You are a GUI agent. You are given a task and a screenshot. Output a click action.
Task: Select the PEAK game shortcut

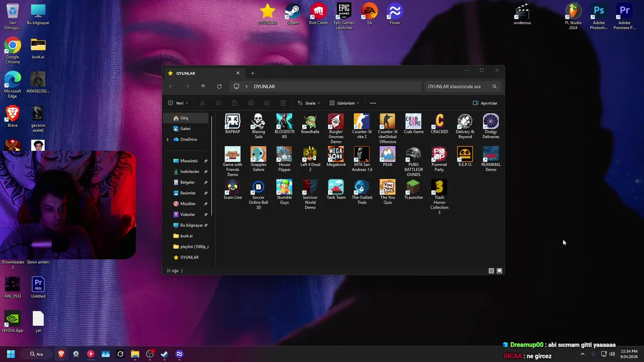pos(387,156)
